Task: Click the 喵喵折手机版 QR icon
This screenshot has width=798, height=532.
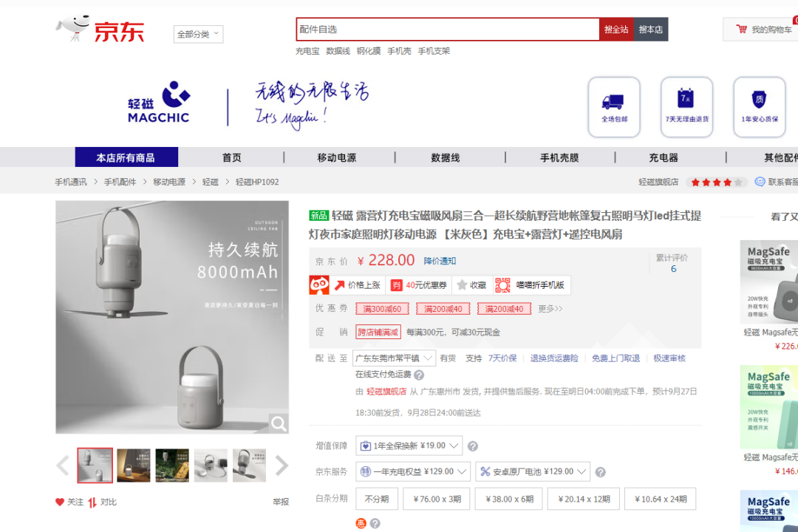Action: (x=502, y=285)
